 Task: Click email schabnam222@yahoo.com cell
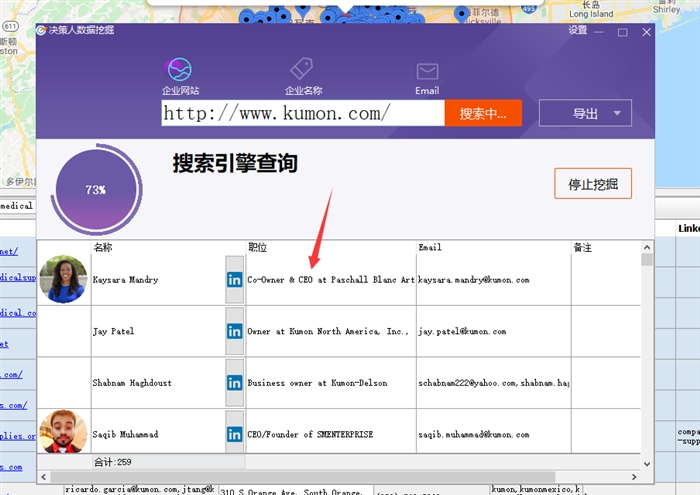click(494, 383)
